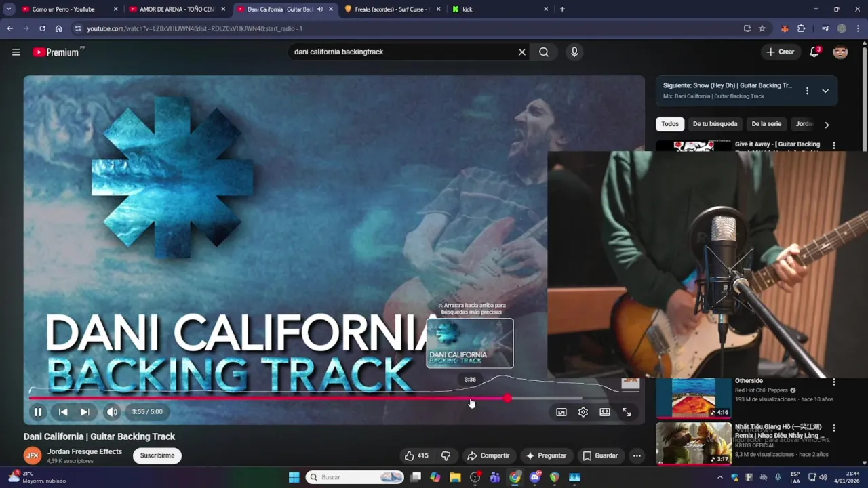Run search with the magnifying glass button

[x=544, y=52]
